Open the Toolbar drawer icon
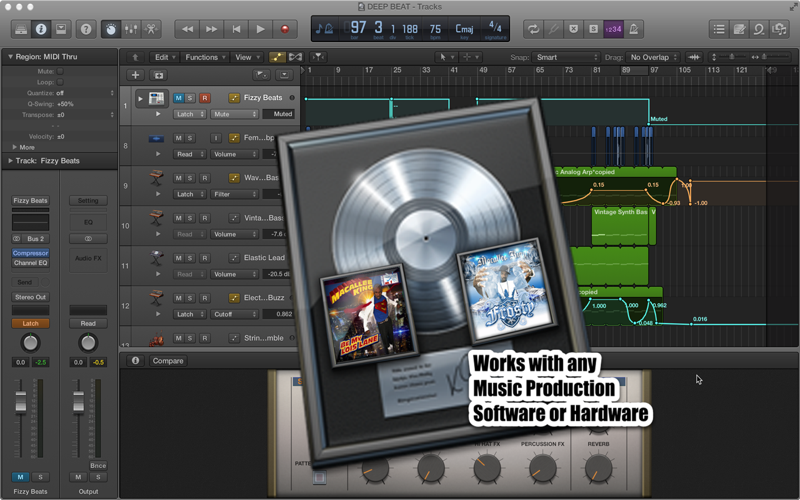800x500 pixels. pyautogui.click(x=61, y=29)
